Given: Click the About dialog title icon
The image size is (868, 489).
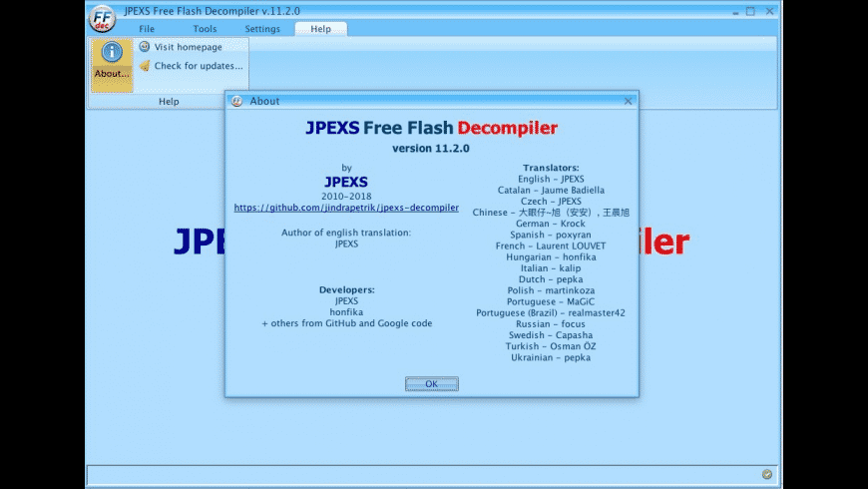Looking at the screenshot, I should coord(236,101).
